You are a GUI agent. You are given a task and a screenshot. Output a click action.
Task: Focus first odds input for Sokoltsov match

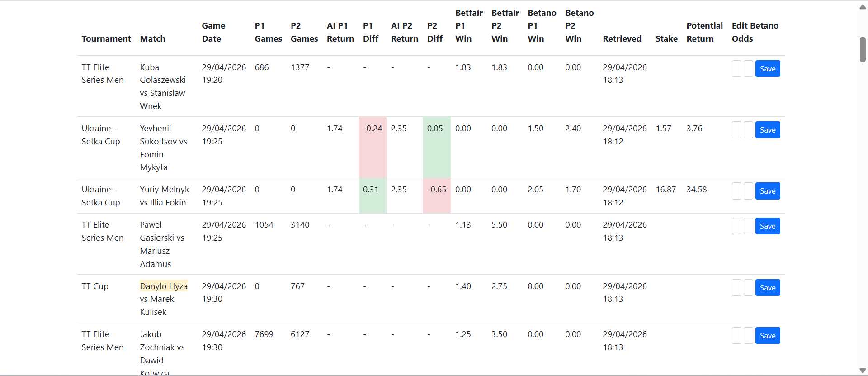(x=736, y=130)
